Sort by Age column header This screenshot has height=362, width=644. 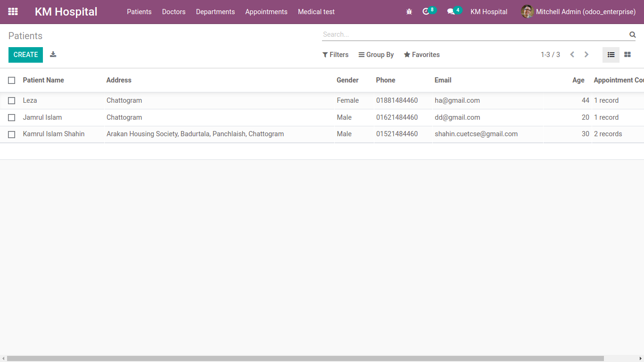click(578, 80)
